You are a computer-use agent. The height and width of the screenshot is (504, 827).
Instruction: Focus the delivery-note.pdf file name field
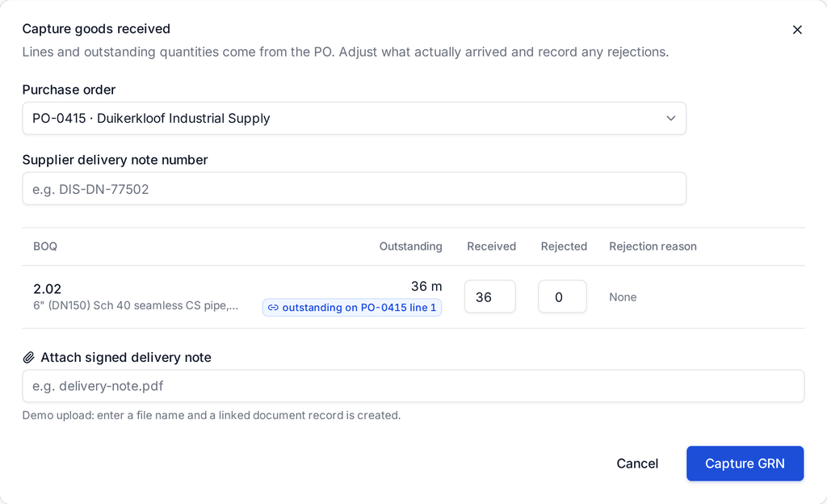[x=413, y=386]
